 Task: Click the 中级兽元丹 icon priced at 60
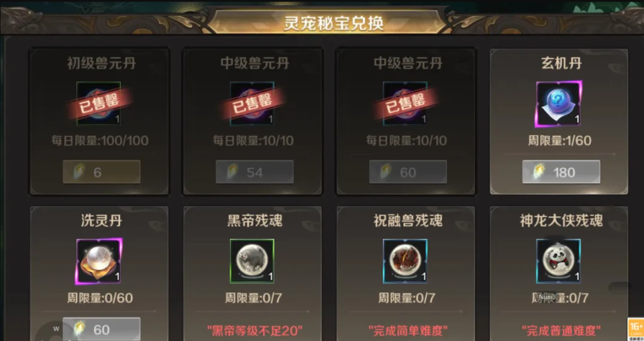(405, 103)
